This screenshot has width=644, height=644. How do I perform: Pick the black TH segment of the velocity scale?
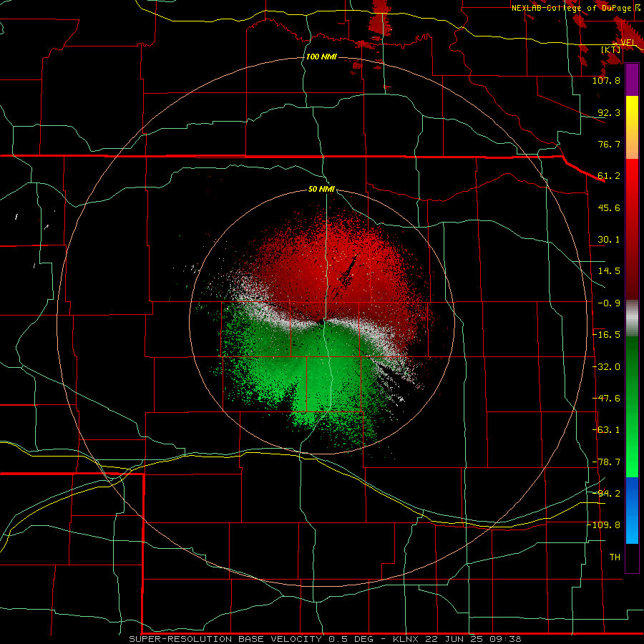[632, 558]
